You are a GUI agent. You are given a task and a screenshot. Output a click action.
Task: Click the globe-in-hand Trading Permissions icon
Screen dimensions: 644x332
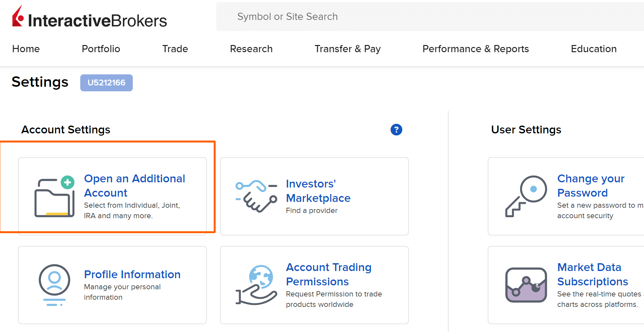[256, 285]
